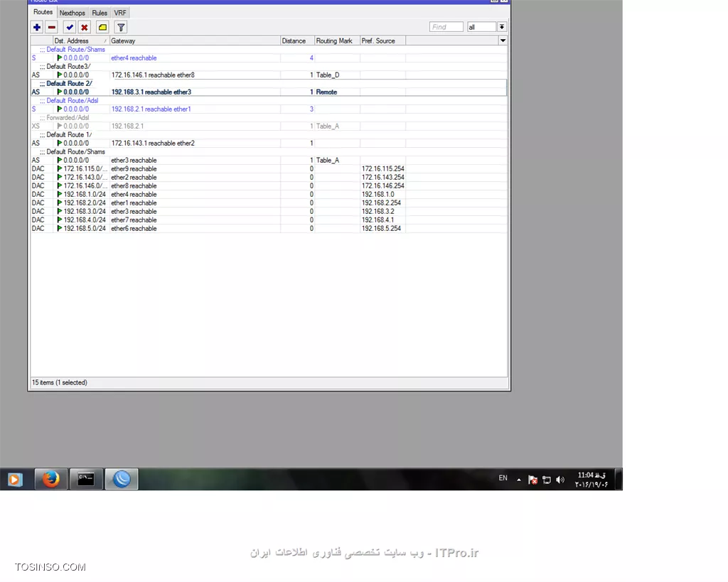Select route '192.168.2.1 reachable ether1'
The image size is (728, 582).
tap(268, 109)
